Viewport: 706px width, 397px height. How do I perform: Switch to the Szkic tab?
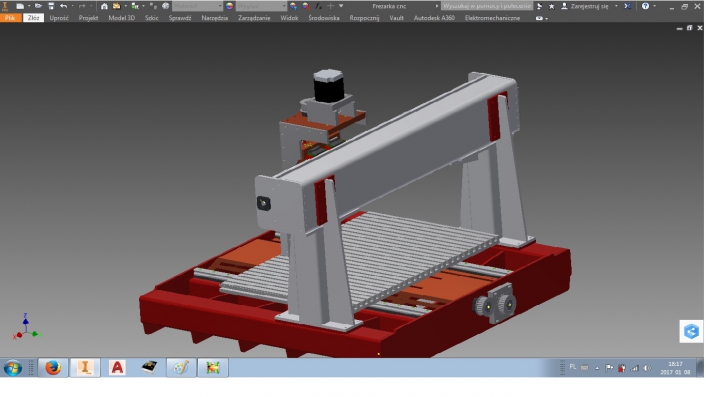[x=152, y=18]
